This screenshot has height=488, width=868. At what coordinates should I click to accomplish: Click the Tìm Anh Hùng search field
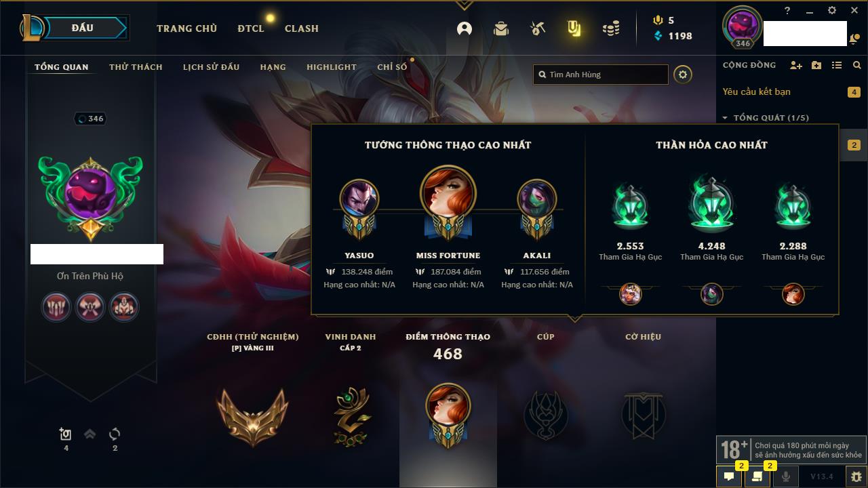pyautogui.click(x=601, y=75)
